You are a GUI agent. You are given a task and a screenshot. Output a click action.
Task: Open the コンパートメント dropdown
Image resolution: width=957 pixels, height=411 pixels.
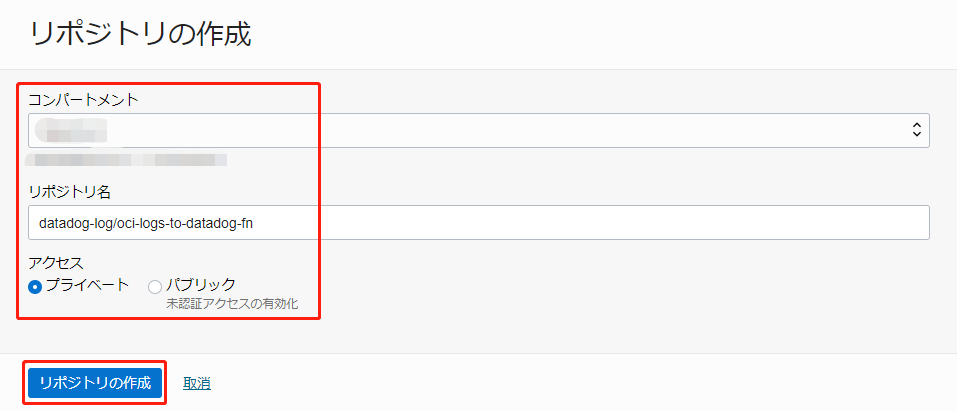pos(479,130)
